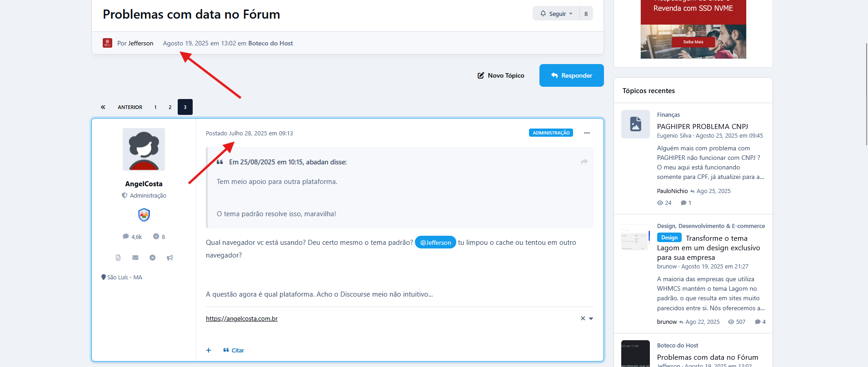Open the brunow last-reply user link
The image size is (868, 367).
[667, 322]
